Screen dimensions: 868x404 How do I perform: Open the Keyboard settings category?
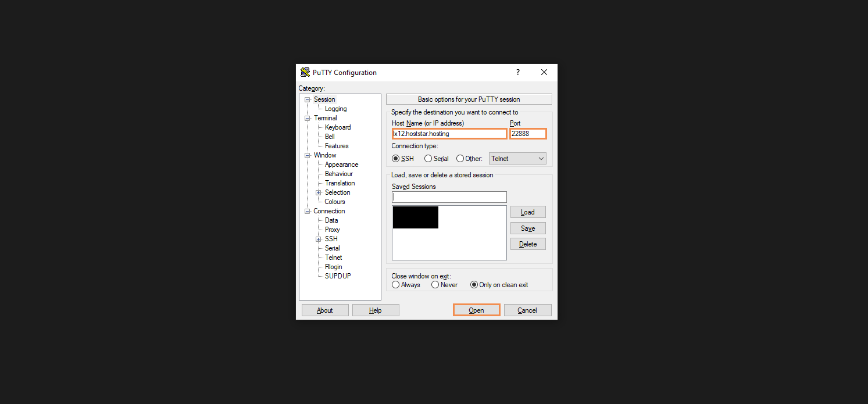coord(338,127)
